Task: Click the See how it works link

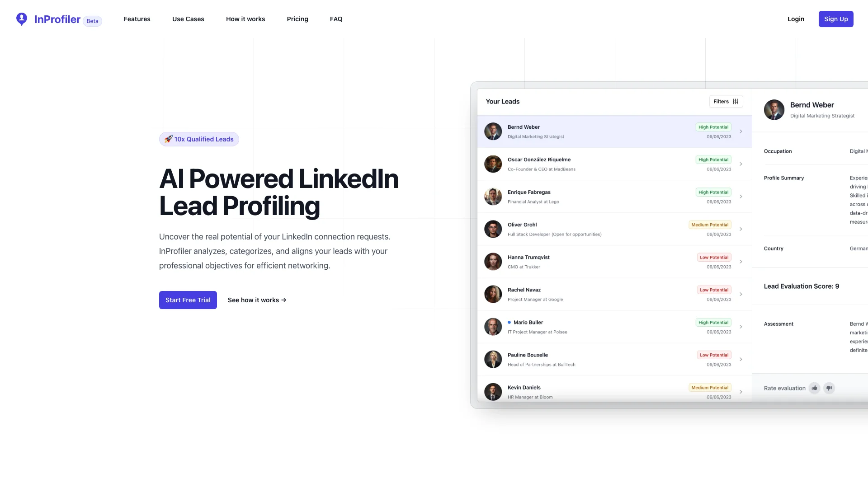Action: click(256, 299)
